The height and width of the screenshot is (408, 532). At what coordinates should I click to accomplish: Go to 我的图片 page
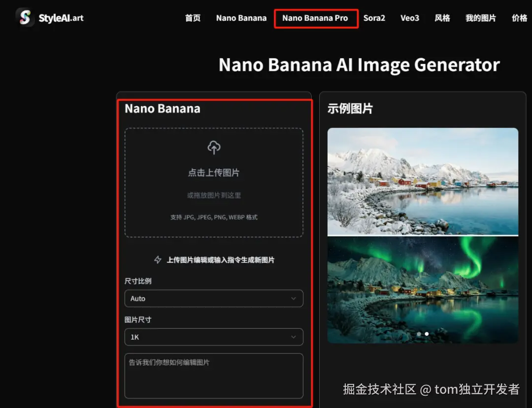click(481, 18)
